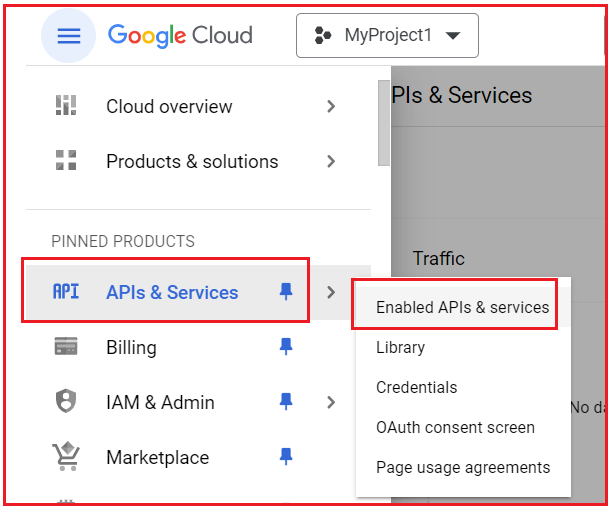Click the API icon in pinned products
This screenshot has width=610, height=507.
pyautogui.click(x=66, y=291)
